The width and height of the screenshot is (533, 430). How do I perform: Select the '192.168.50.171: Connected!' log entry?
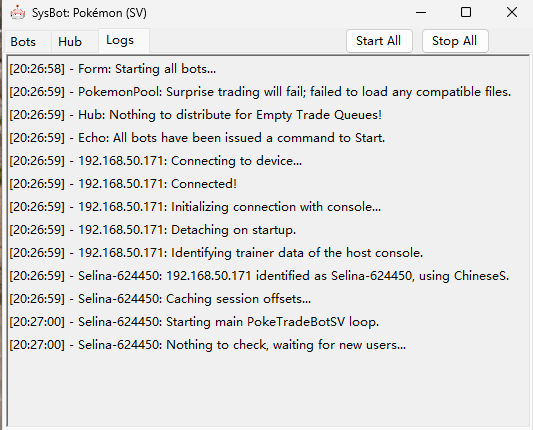pos(123,184)
